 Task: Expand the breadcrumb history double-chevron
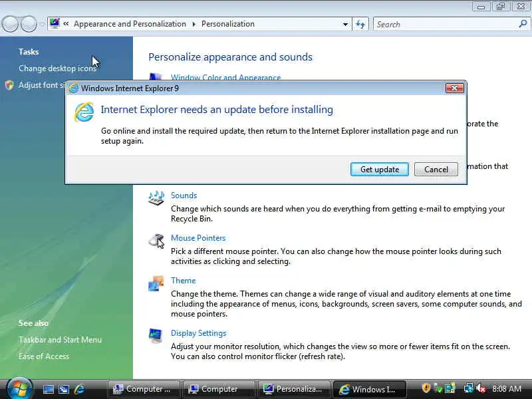(x=66, y=23)
